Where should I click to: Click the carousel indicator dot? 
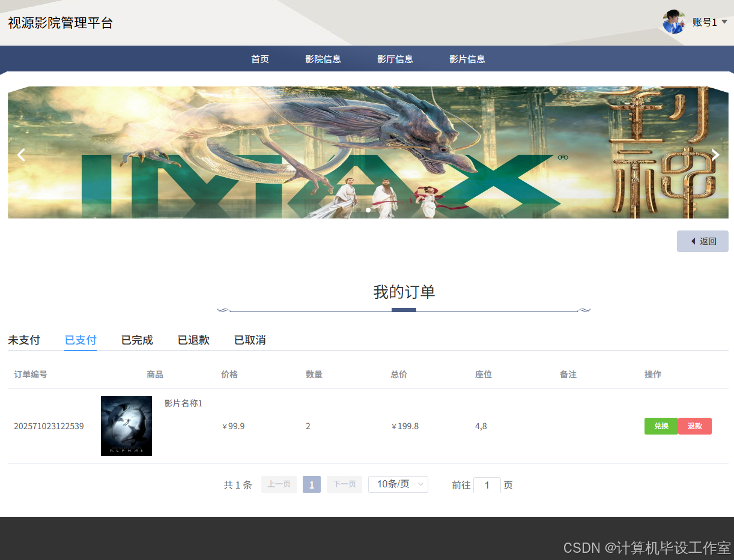tap(368, 210)
